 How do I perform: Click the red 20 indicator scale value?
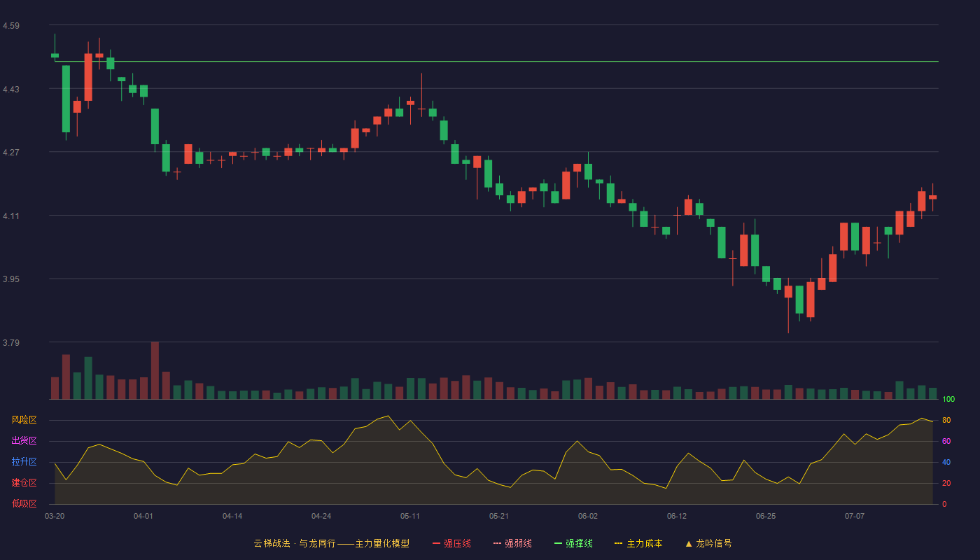[946, 483]
